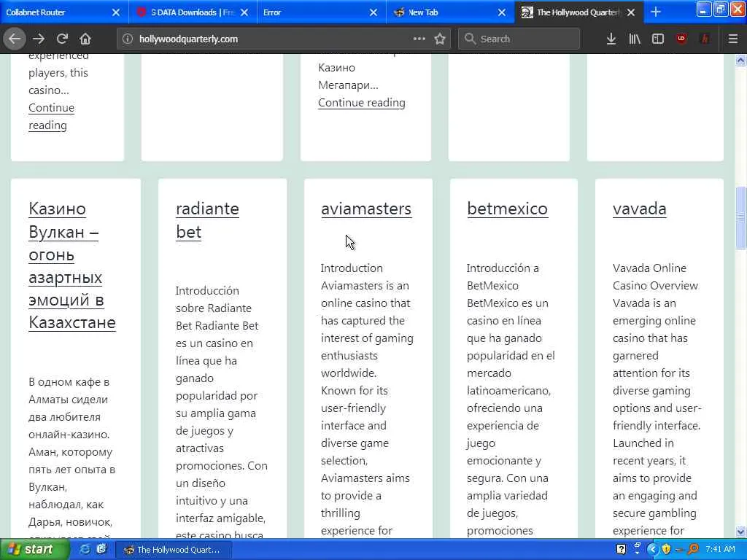
Task: Open a new tab with plus button
Action: pyautogui.click(x=656, y=12)
